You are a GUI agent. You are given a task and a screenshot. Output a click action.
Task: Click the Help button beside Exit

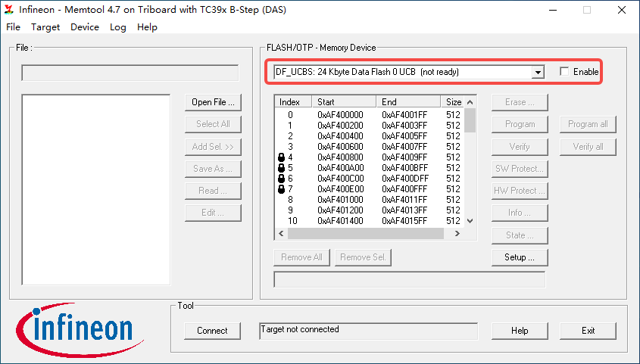point(520,331)
